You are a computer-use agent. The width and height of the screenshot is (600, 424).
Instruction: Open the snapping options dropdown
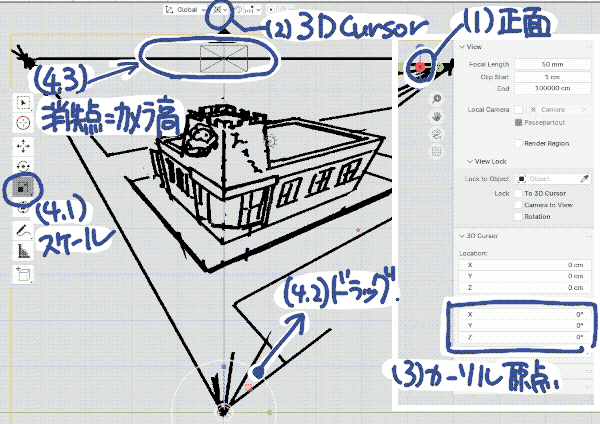(252, 10)
